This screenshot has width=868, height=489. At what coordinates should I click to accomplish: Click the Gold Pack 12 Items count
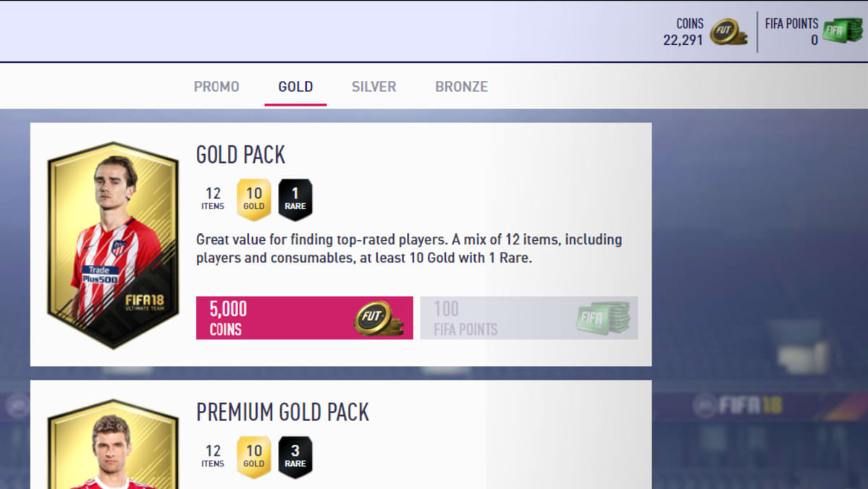213,199
